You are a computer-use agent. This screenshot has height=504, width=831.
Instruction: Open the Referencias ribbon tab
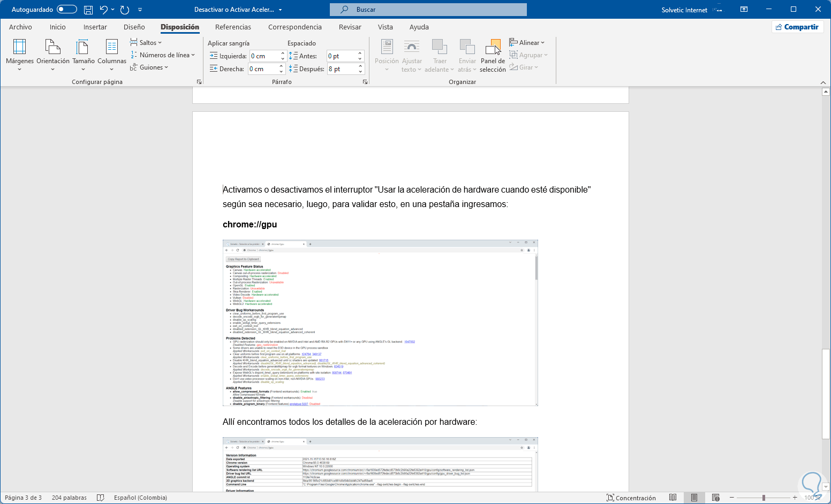233,27
